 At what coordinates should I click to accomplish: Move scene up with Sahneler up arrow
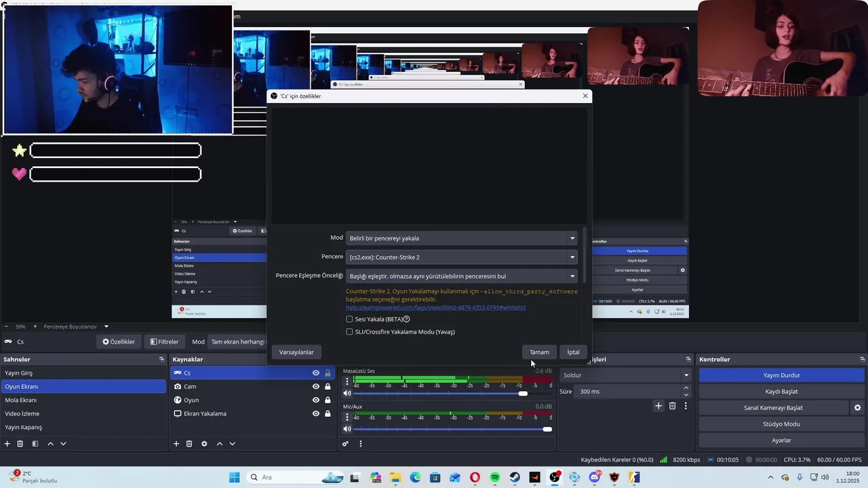coord(50,443)
